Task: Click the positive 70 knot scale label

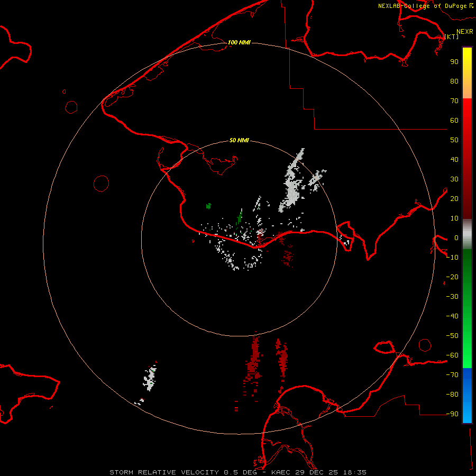Action: click(x=454, y=101)
